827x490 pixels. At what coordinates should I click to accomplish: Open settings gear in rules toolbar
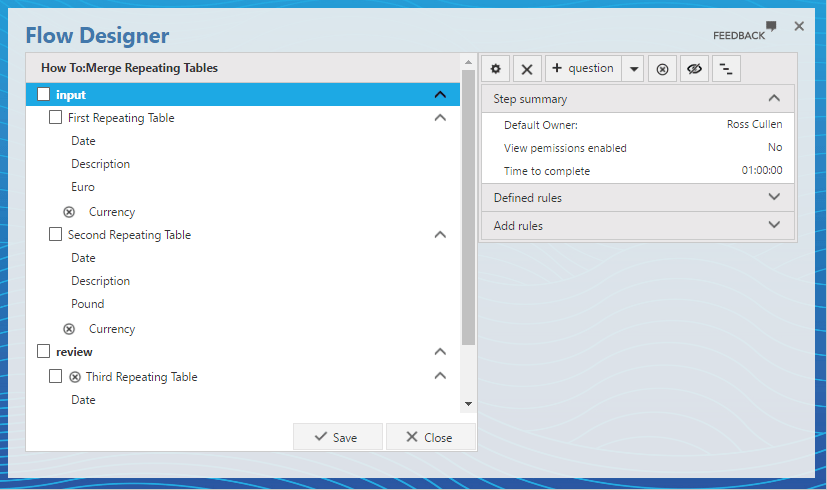[x=495, y=69]
